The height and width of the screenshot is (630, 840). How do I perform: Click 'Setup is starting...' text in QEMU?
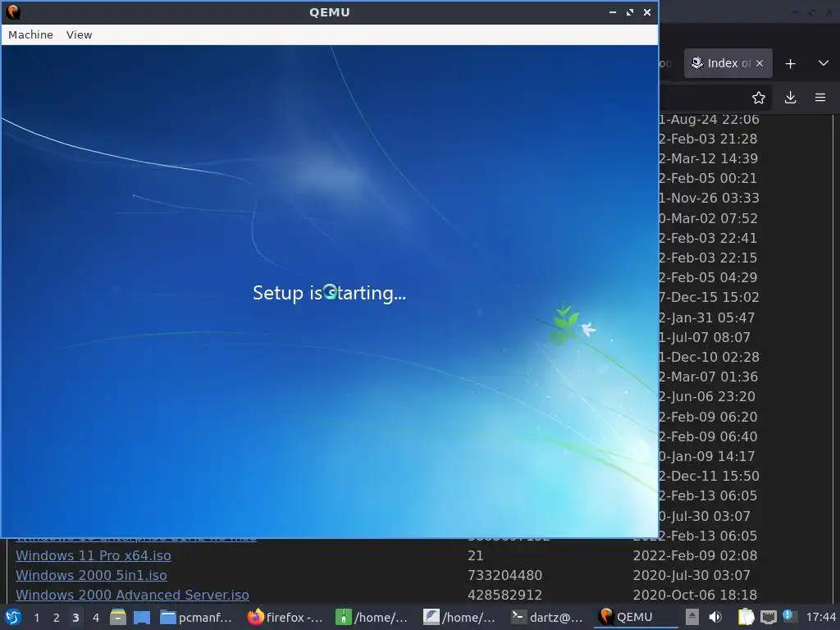[x=329, y=293]
